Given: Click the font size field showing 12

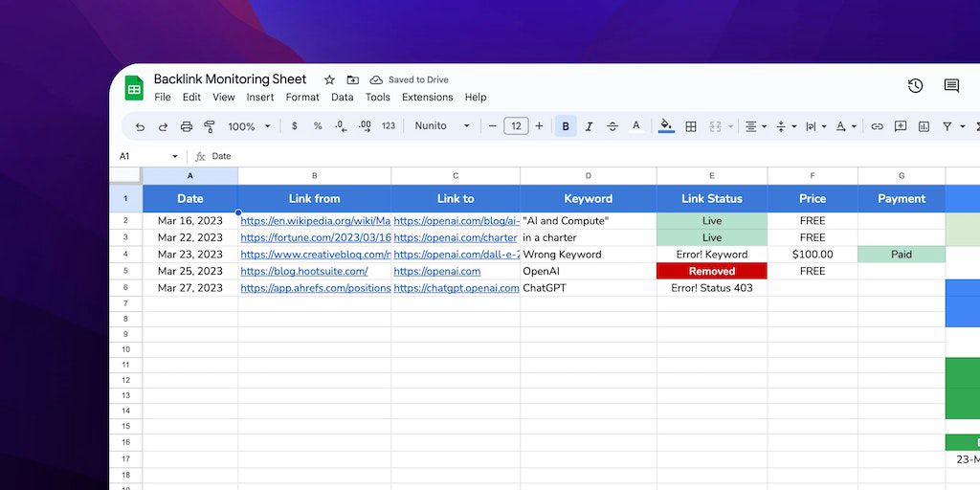Looking at the screenshot, I should click(516, 126).
